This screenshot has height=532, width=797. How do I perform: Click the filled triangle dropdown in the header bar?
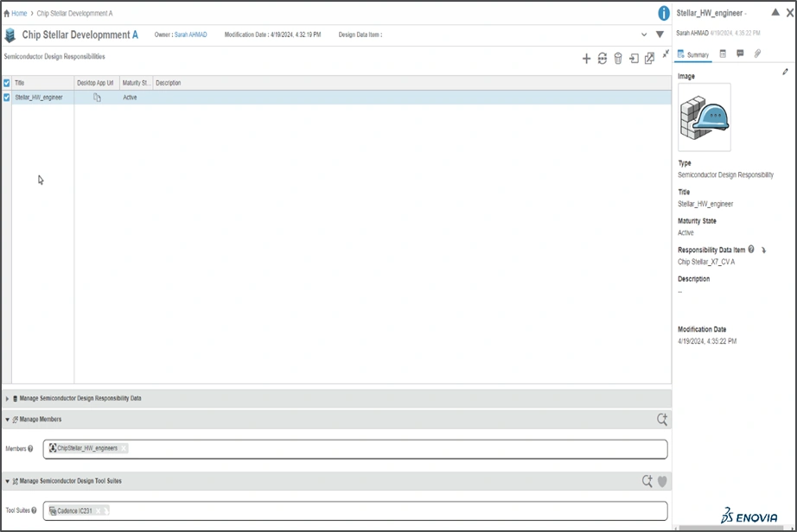(x=660, y=35)
